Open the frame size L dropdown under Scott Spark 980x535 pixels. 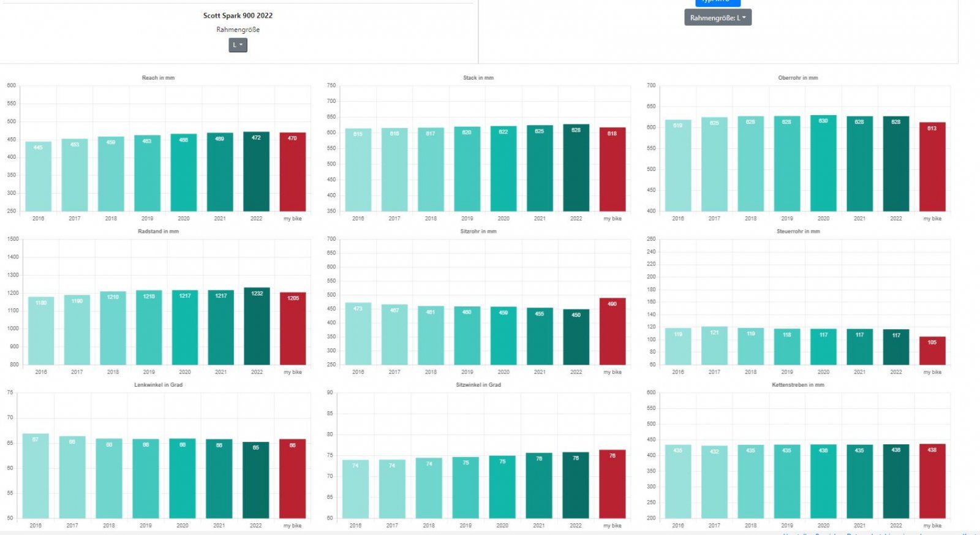click(238, 45)
